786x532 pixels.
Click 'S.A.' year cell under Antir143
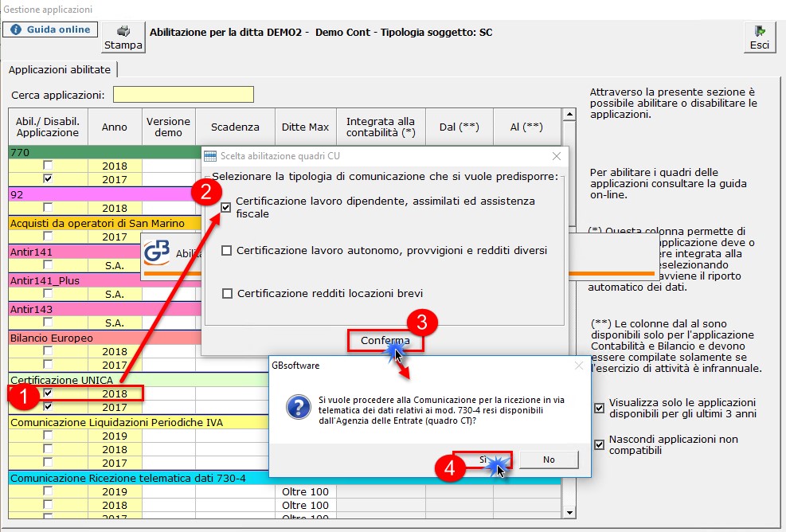click(x=115, y=323)
